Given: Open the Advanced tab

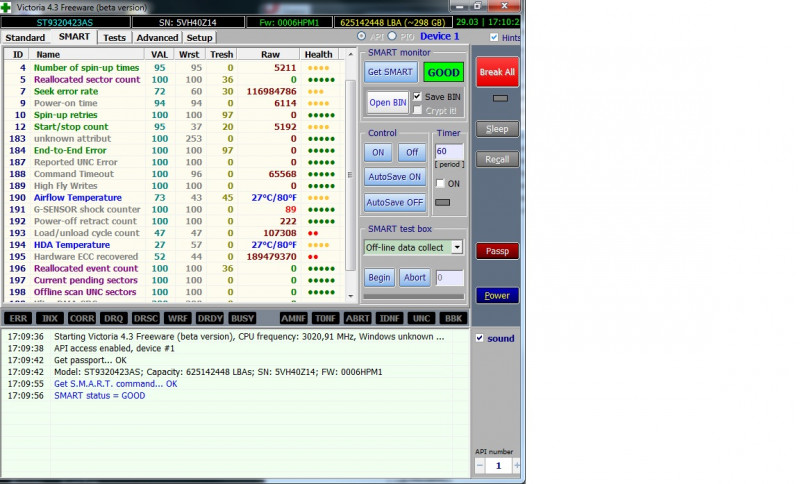Looking at the screenshot, I should tap(157, 38).
